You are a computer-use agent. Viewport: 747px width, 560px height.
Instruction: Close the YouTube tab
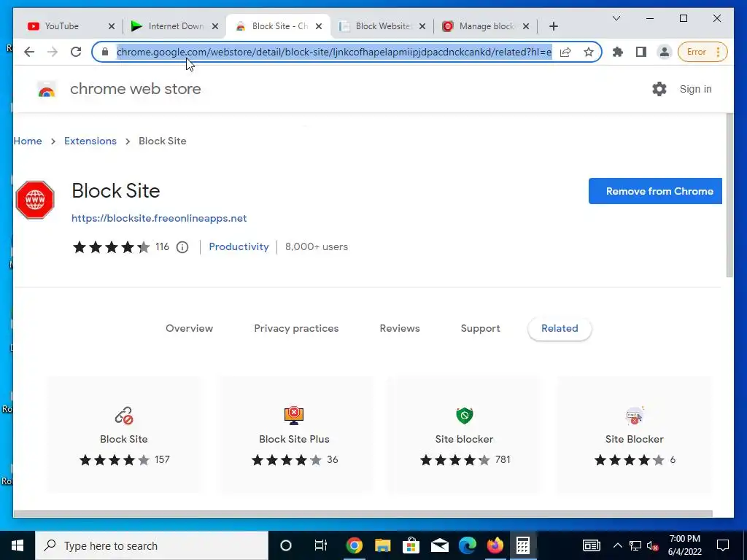coord(111,26)
